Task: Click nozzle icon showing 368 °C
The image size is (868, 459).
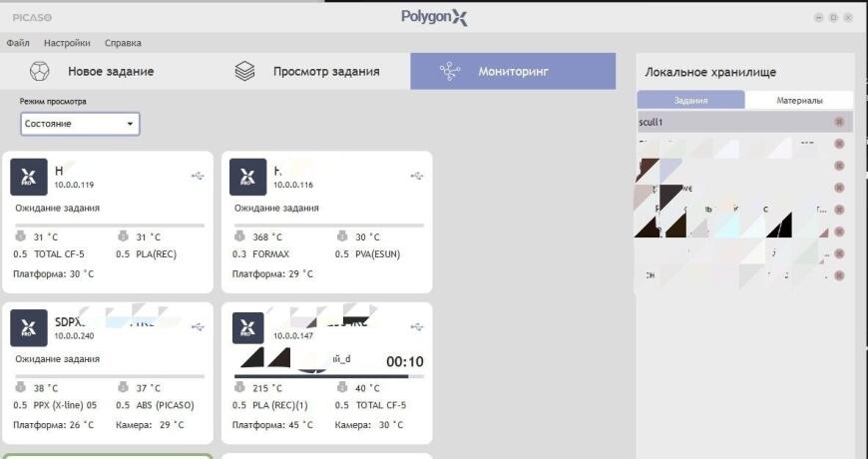Action: [239, 236]
